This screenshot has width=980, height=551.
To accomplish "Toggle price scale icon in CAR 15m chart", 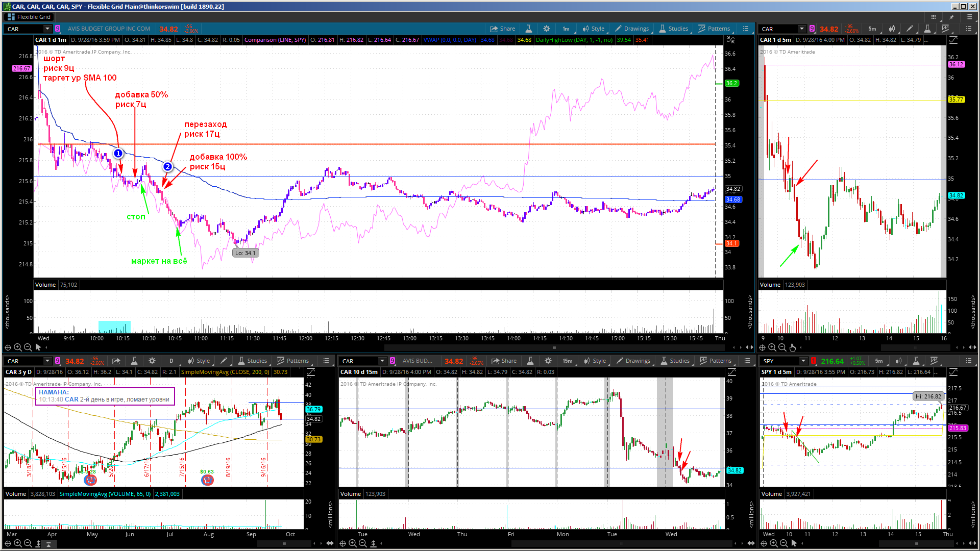I will click(731, 372).
